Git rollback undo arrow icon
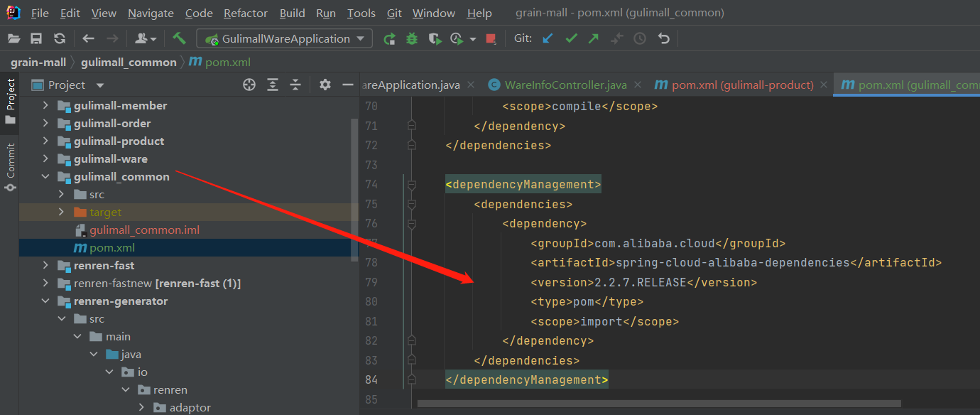This screenshot has width=980, height=415. (x=664, y=38)
